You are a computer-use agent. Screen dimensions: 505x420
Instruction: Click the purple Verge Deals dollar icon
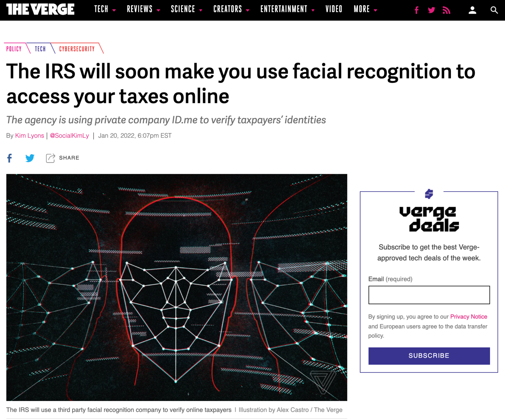[429, 194]
